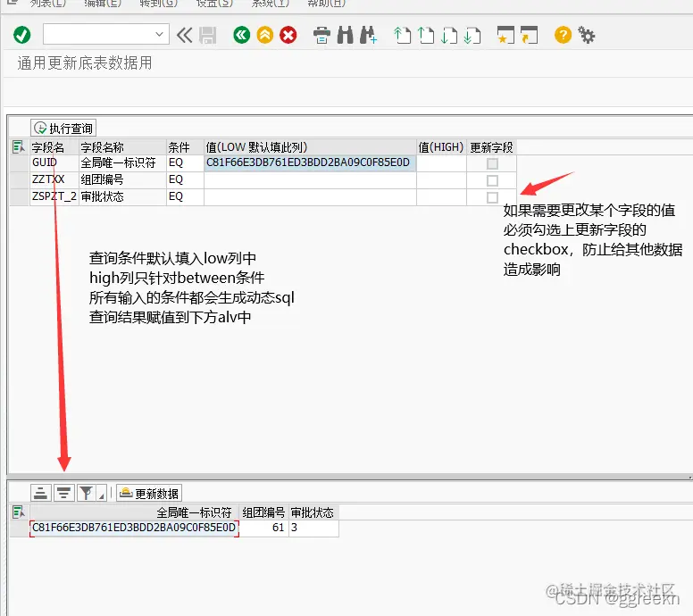Go to next page icon
Image resolution: width=693 pixels, height=616 pixels.
coord(449,36)
